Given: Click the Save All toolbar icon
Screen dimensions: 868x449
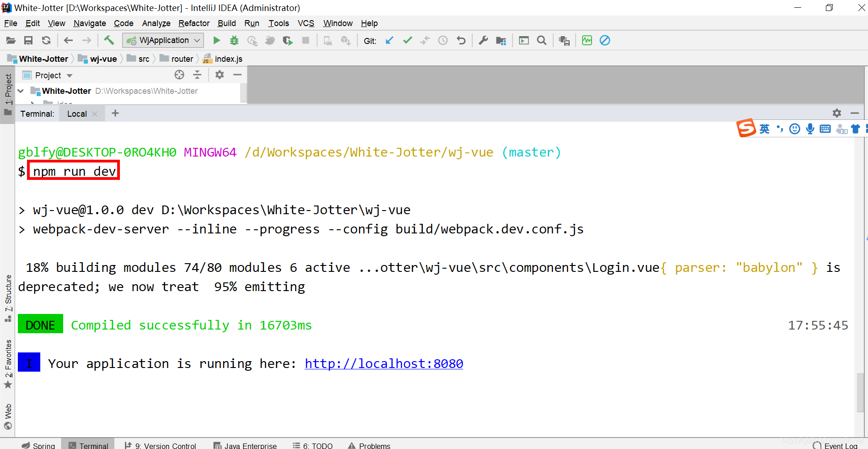Looking at the screenshot, I should [28, 41].
